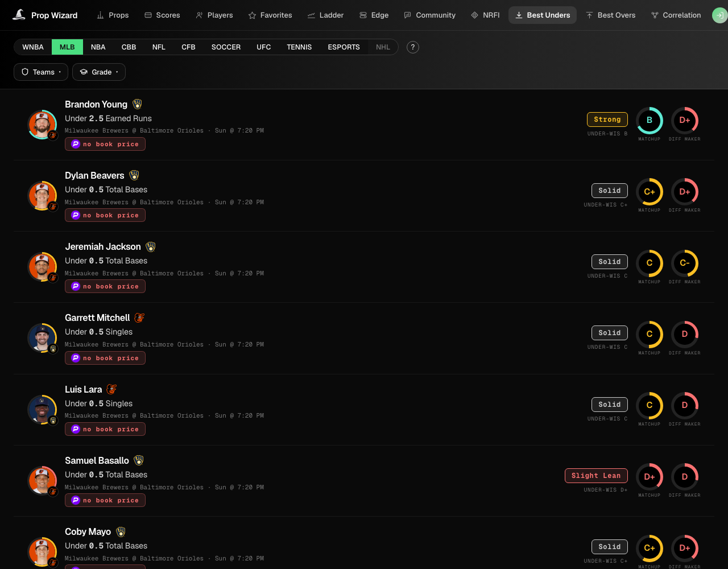Click the Brewers logo beside Coby Mayo
The width and height of the screenshot is (728, 569).
tap(121, 531)
